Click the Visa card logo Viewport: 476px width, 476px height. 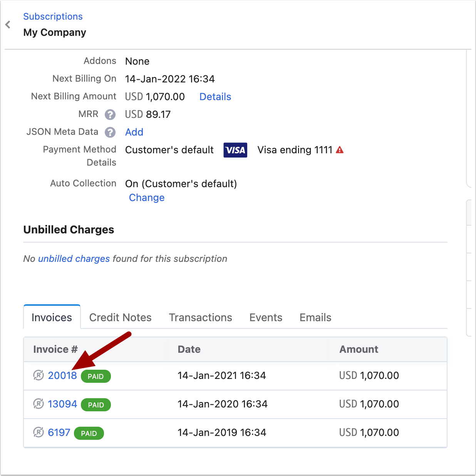point(235,150)
